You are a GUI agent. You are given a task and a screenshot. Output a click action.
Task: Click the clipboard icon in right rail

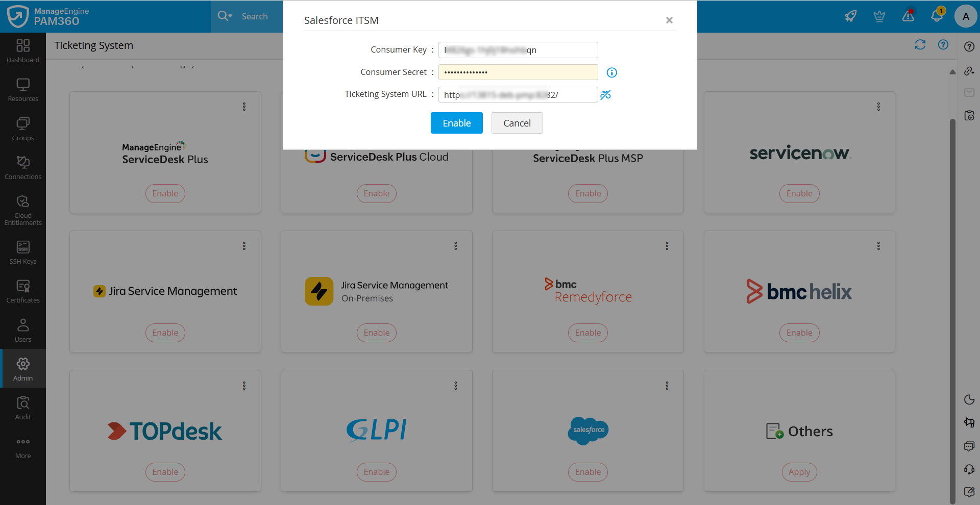click(x=969, y=115)
